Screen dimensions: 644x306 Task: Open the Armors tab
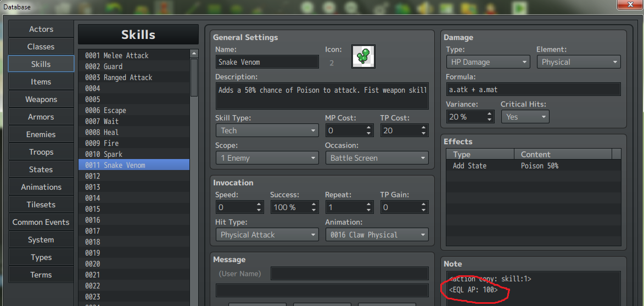click(x=41, y=117)
